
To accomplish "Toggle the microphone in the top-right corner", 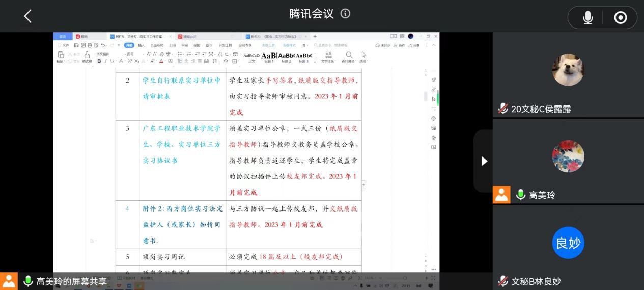I will (x=588, y=18).
